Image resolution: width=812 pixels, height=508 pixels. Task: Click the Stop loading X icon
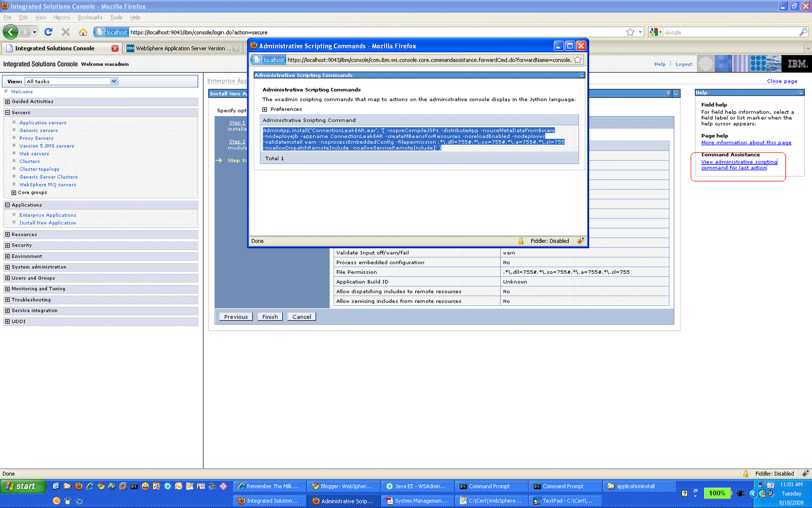(x=65, y=32)
